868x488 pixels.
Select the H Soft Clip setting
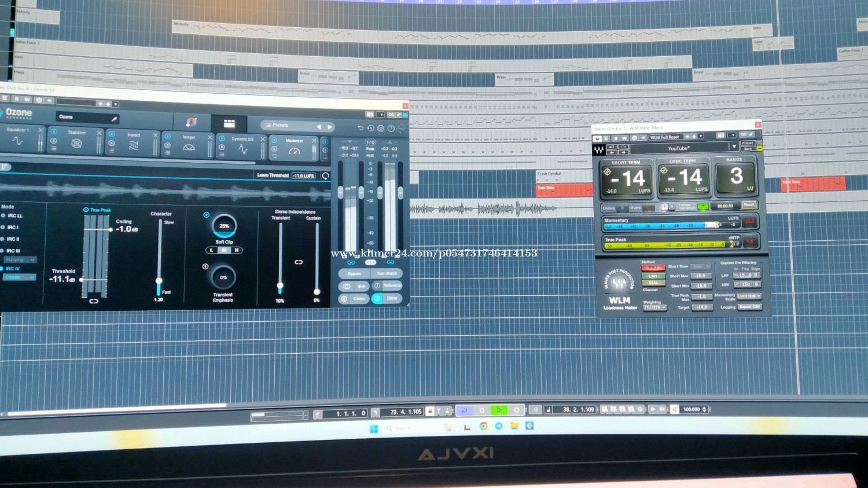(x=236, y=250)
